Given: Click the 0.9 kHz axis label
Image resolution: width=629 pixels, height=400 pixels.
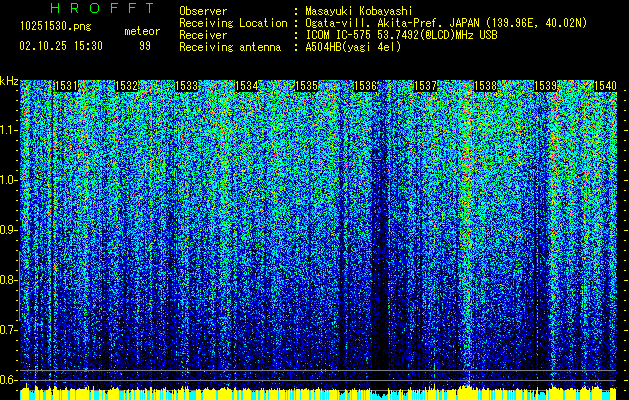Looking at the screenshot, I should [9, 230].
